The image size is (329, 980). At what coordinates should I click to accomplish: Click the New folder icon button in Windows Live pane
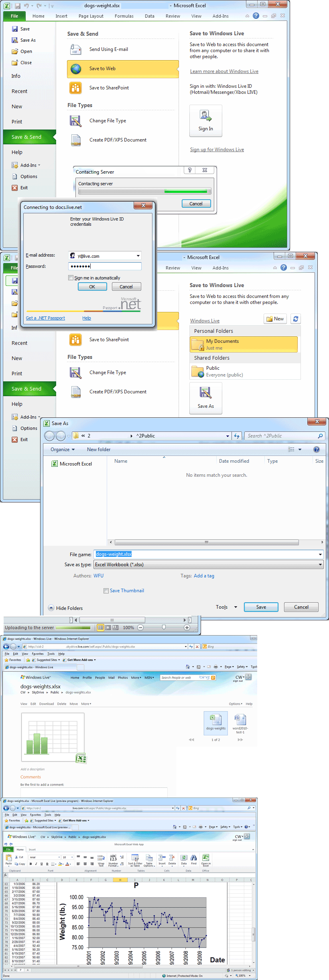[275, 319]
